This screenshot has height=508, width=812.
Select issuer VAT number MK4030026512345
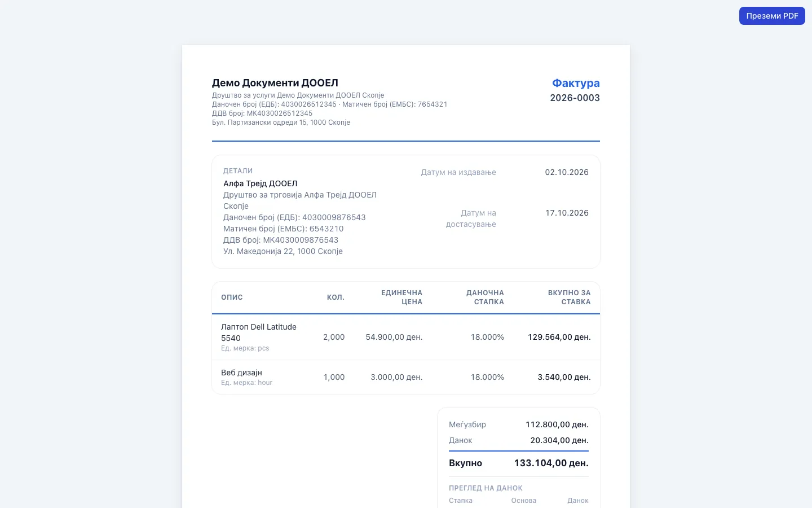click(262, 113)
